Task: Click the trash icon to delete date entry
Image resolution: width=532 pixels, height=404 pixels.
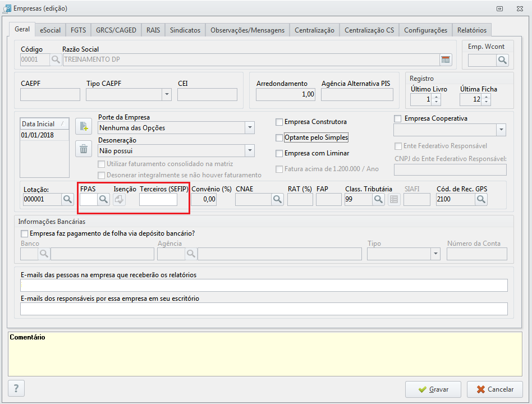Action: 84,149
